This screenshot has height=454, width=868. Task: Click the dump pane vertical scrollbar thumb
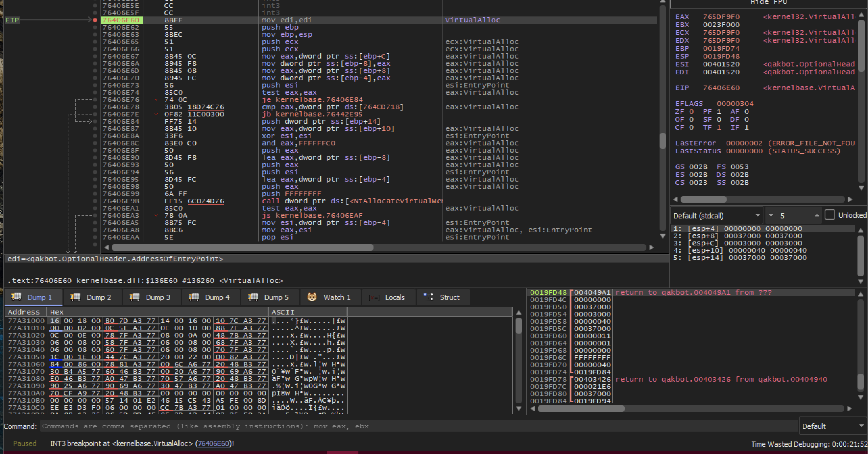[518, 326]
